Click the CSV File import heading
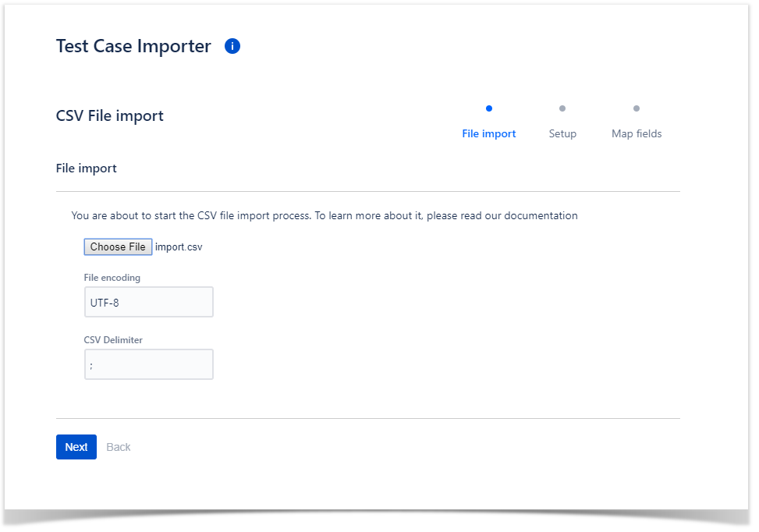This screenshot has width=759, height=532. pyautogui.click(x=110, y=115)
